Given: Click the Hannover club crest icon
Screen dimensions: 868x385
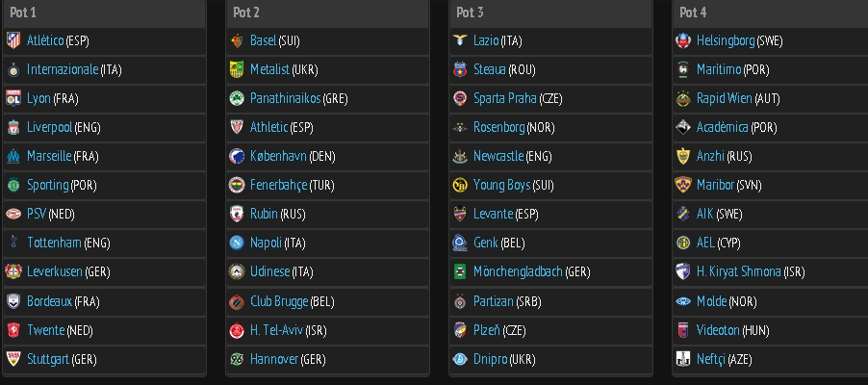Looking at the screenshot, I should (237, 359).
